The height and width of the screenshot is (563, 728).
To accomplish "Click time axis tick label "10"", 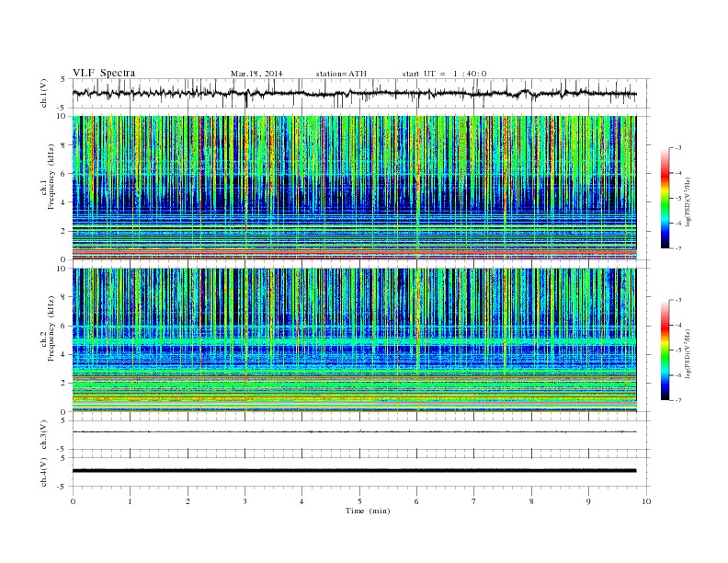I will pyautogui.click(x=646, y=501).
